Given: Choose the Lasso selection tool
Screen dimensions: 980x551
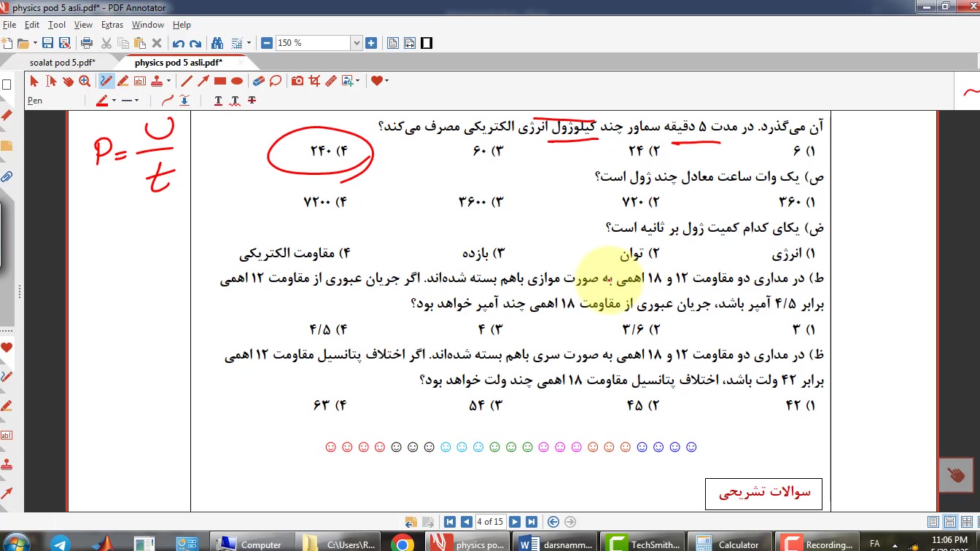Looking at the screenshot, I should [276, 81].
